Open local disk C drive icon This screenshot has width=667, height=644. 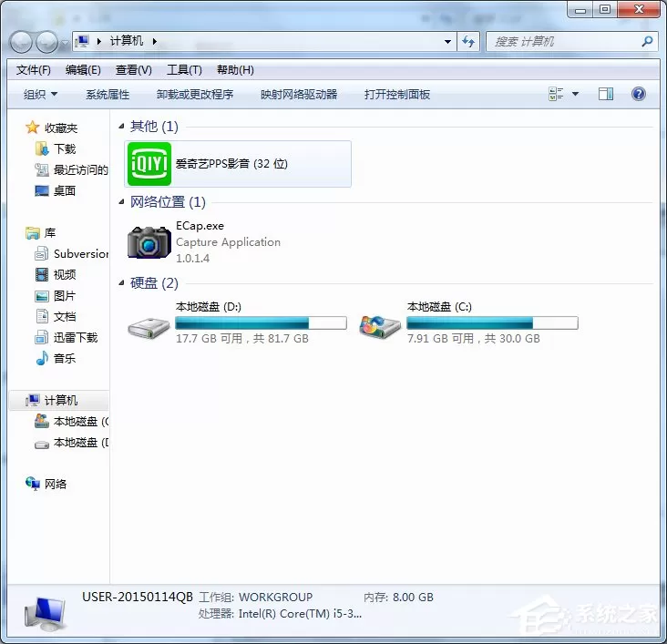click(380, 327)
